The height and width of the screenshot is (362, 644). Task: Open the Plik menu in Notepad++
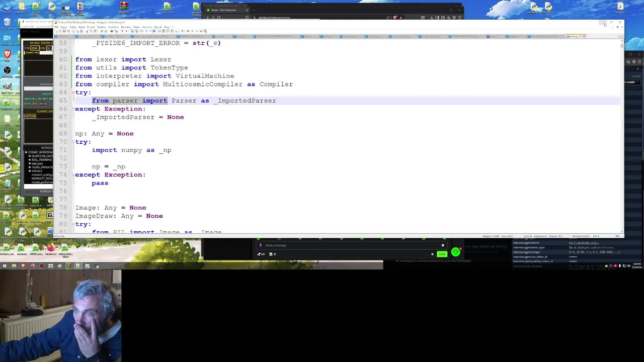[x=56, y=27]
